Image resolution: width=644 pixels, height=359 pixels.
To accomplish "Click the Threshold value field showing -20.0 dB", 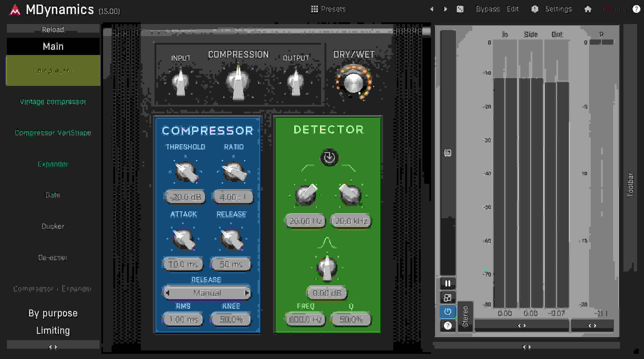I will (185, 197).
